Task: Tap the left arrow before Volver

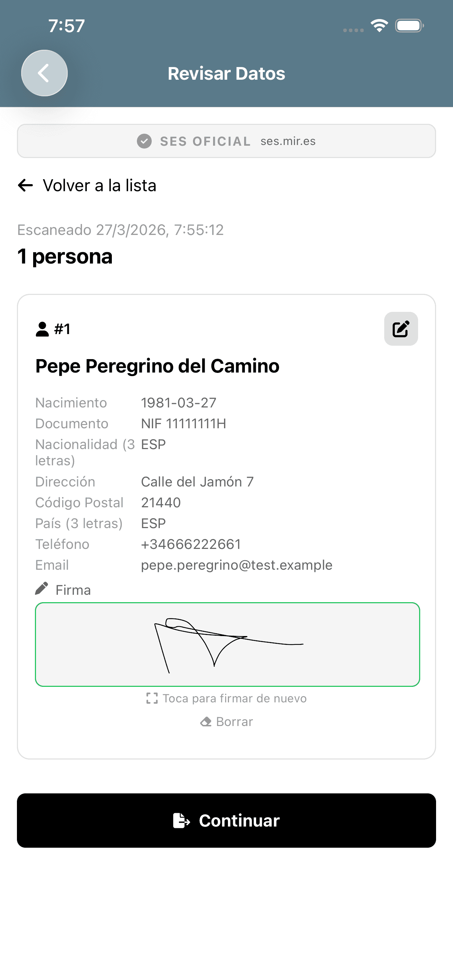Action: click(25, 186)
